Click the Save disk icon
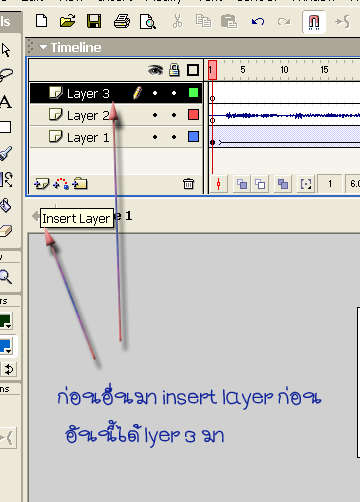This screenshot has width=360, height=502. 94,21
